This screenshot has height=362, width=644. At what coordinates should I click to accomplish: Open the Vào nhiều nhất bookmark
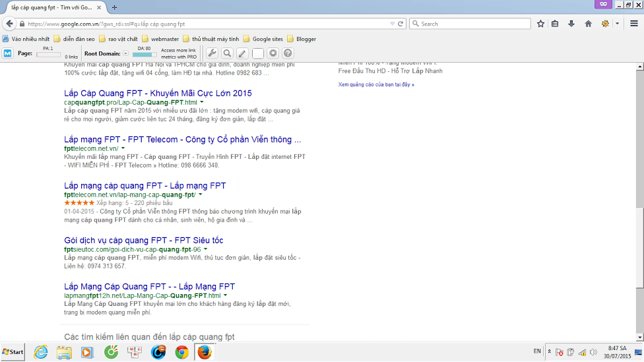point(26,39)
